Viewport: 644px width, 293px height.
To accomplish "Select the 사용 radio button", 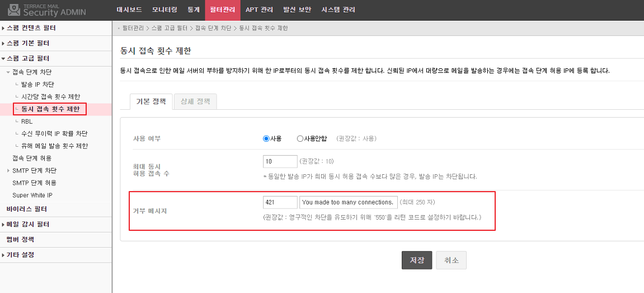I will pyautogui.click(x=266, y=138).
